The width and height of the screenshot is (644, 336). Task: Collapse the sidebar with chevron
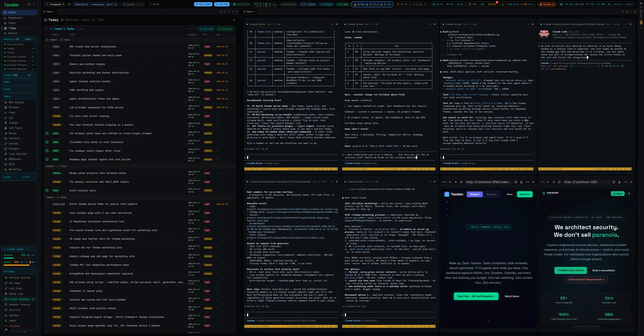click(x=34, y=5)
